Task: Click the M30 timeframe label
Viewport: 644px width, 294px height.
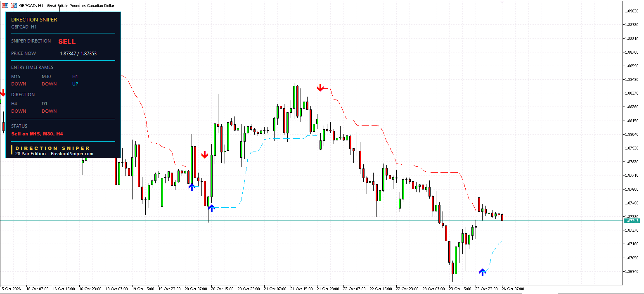Action: (x=47, y=76)
